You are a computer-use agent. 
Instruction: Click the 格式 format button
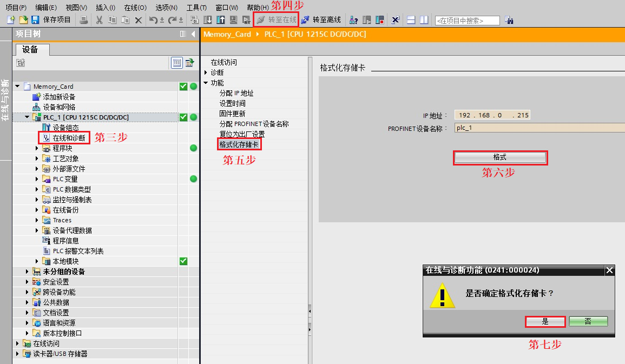pos(500,158)
